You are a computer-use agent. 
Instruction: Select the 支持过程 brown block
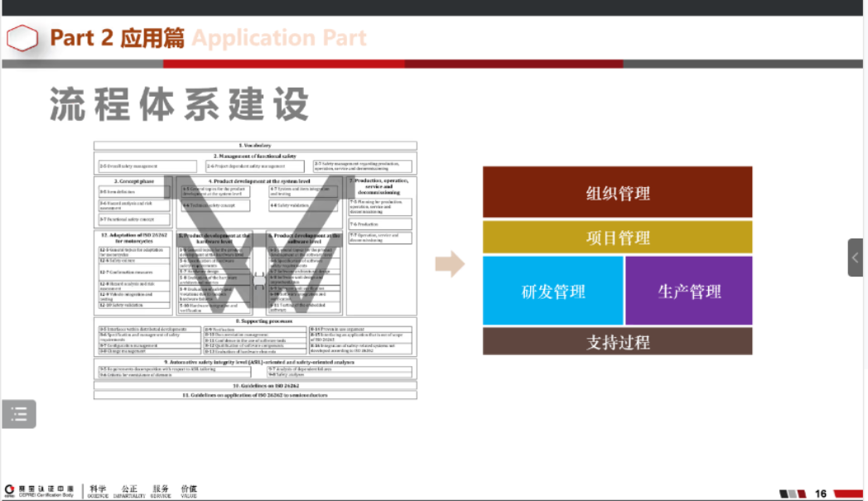pyautogui.click(x=617, y=341)
